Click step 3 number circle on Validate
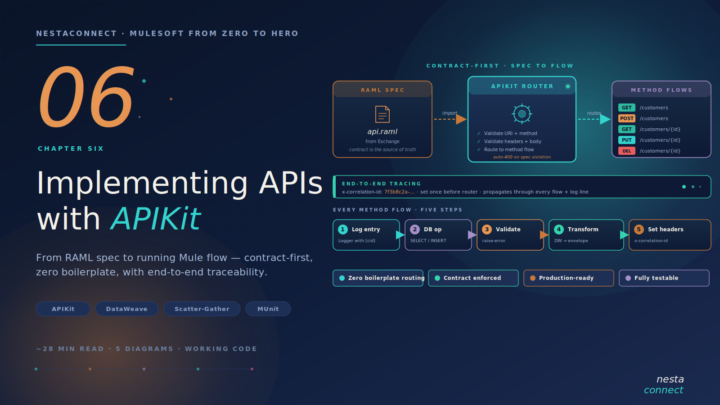The height and width of the screenshot is (405, 720). point(487,229)
